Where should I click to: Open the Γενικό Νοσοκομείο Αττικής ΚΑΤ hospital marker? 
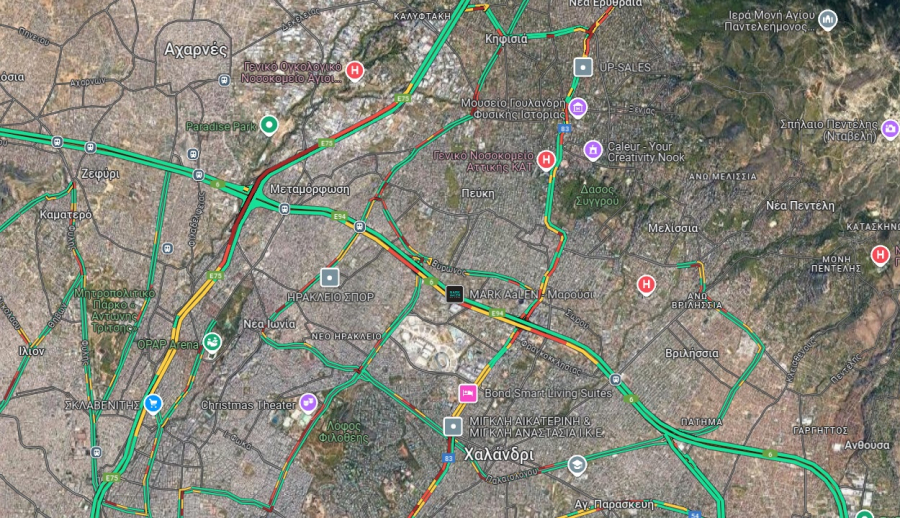coord(546,160)
